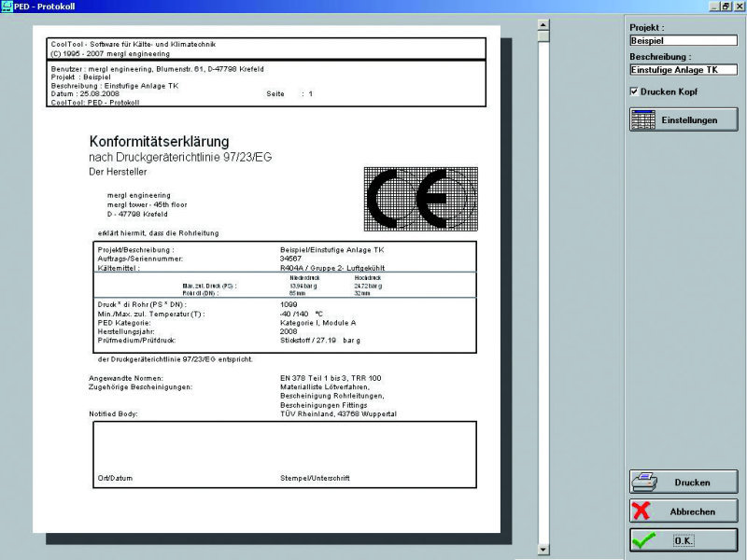Restore the PED - Protokoll window
Image resolution: width=747 pixels, height=560 pixels.
click(726, 7)
